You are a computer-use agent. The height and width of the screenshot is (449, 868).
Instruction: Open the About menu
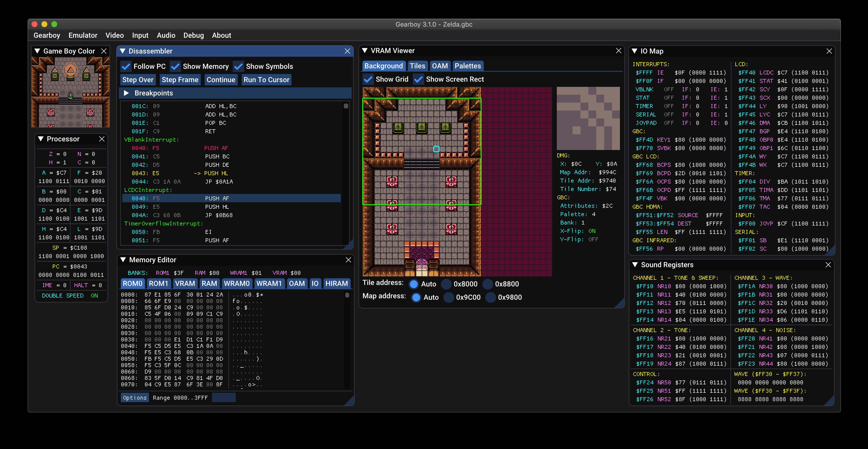[221, 35]
